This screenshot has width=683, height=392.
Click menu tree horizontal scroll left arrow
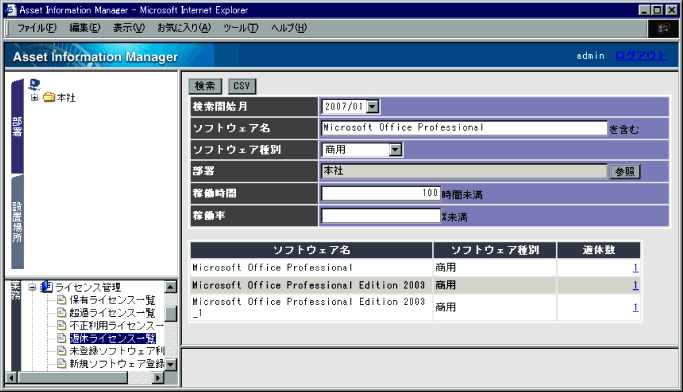pyautogui.click(x=12, y=378)
